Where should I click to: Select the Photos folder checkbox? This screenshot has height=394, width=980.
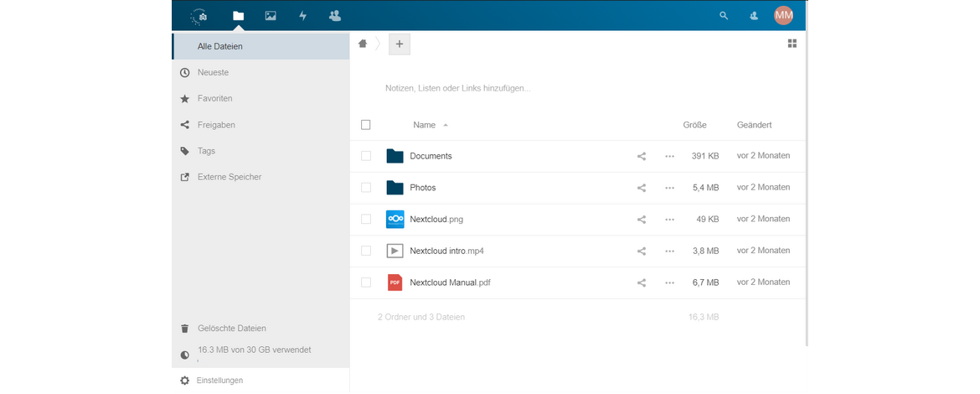(x=366, y=188)
